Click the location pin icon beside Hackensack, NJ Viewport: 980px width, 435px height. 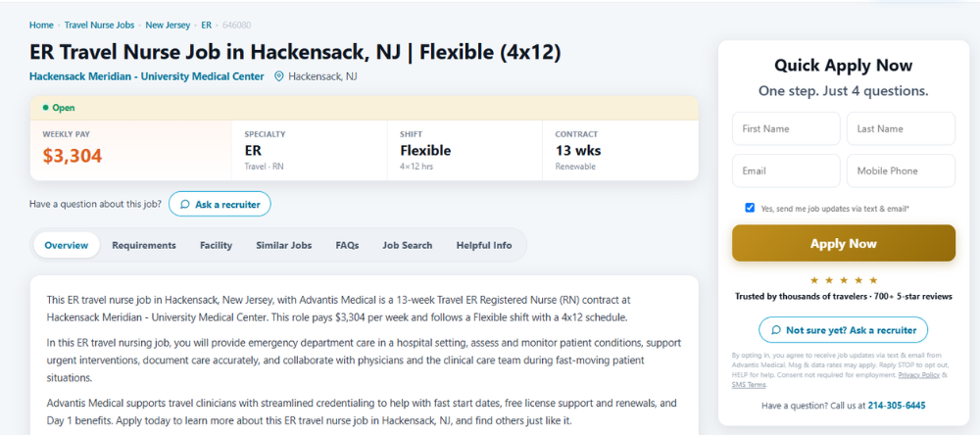(x=278, y=76)
